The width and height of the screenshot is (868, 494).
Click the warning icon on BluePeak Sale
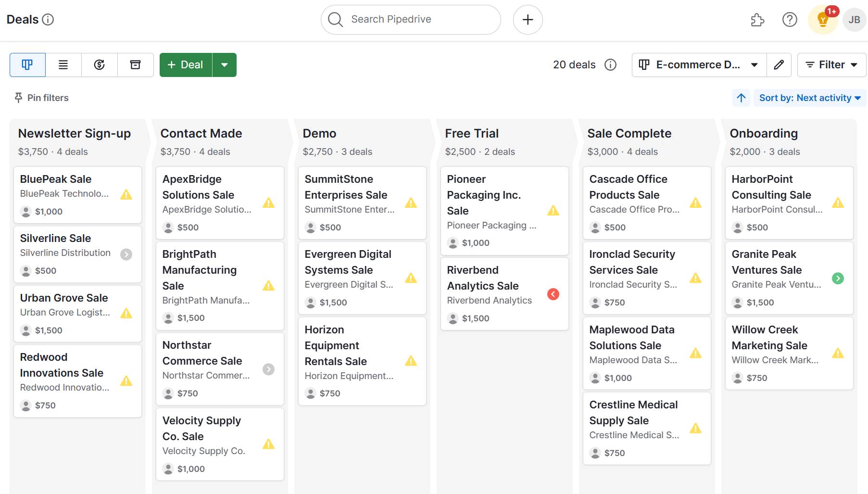point(126,194)
